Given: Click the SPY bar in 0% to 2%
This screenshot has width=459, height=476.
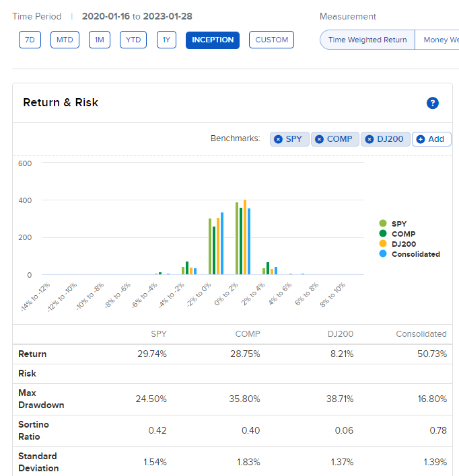Looking at the screenshot, I should pos(237,238).
